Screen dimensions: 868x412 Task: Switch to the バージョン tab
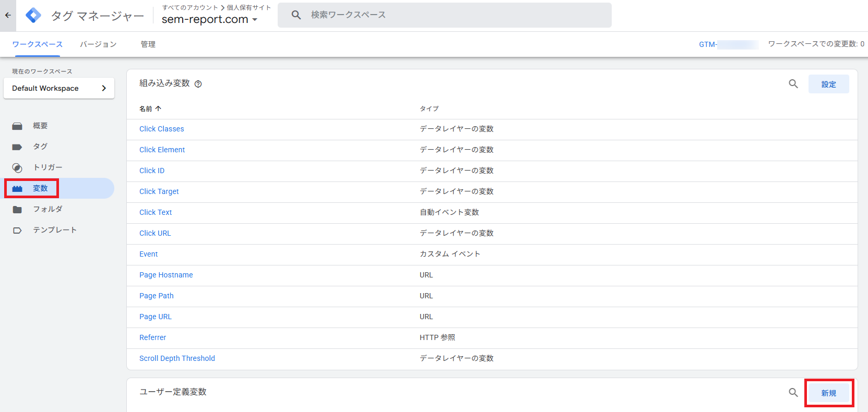(98, 44)
